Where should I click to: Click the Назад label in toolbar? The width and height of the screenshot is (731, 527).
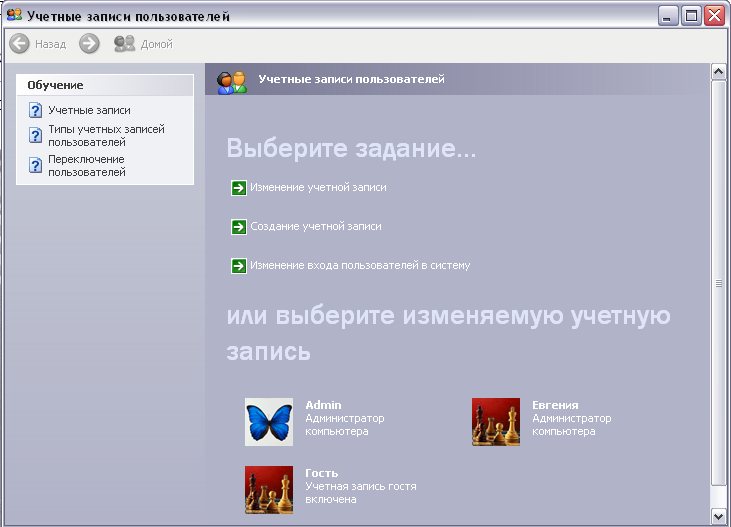click(x=50, y=44)
